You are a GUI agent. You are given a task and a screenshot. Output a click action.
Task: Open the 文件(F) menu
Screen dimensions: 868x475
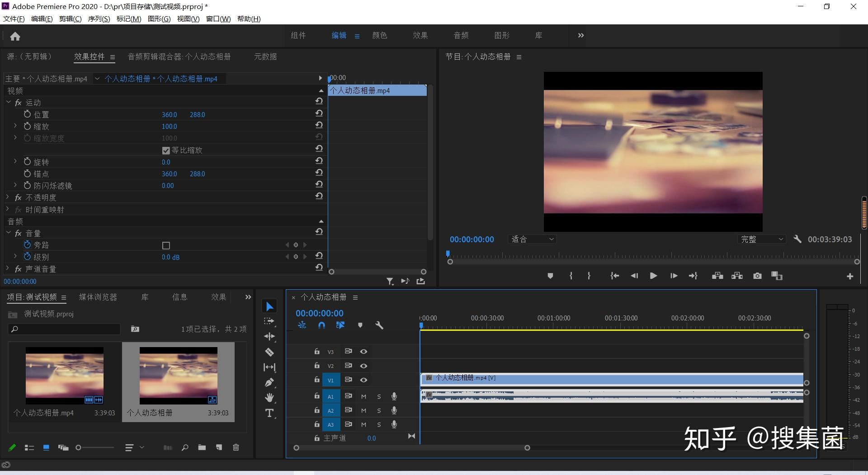point(14,19)
